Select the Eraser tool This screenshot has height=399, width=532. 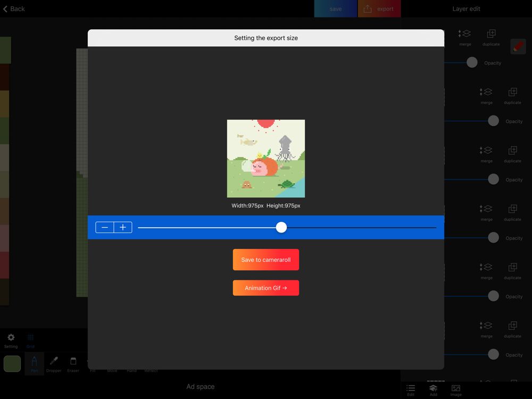pyautogui.click(x=73, y=363)
